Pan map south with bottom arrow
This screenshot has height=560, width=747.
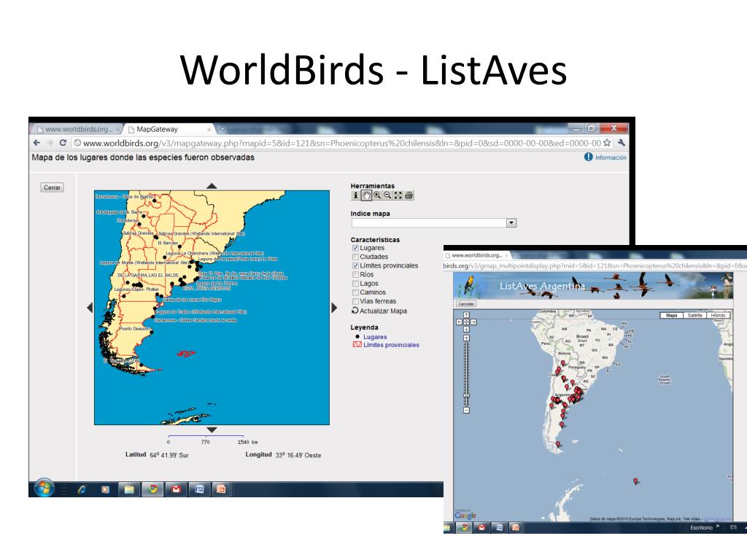[x=212, y=430]
